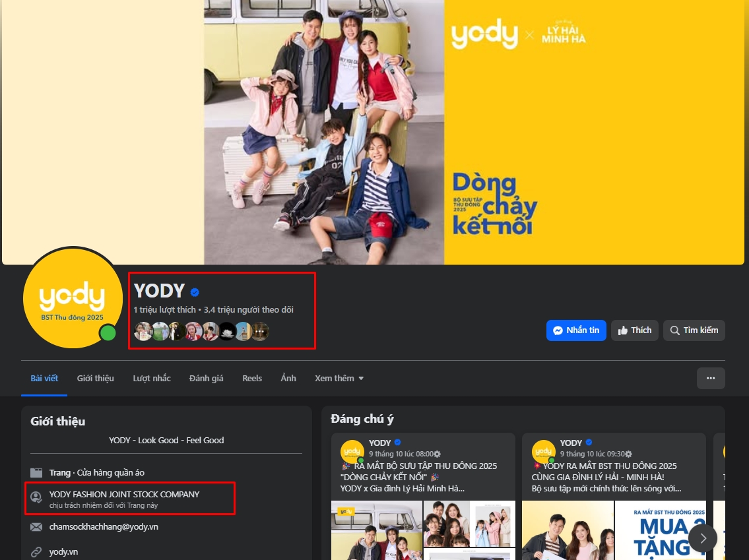The height and width of the screenshot is (560, 749).
Task: Click the link icon beside yody.vn
Action: tap(36, 552)
